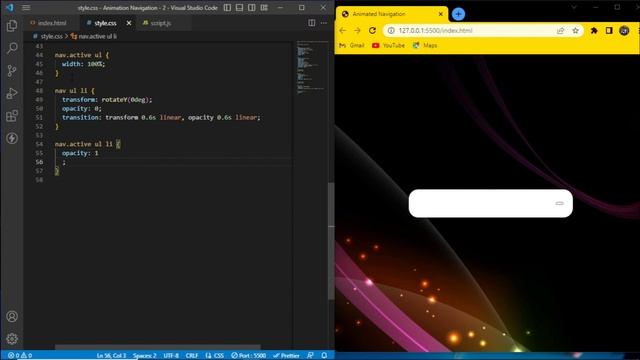Toggle the Chrome side panel
This screenshot has width=640, height=360.
tap(609, 31)
